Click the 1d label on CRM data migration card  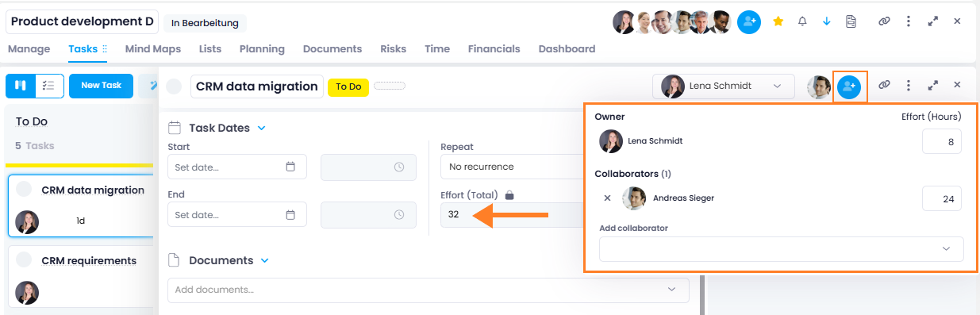coord(81,221)
